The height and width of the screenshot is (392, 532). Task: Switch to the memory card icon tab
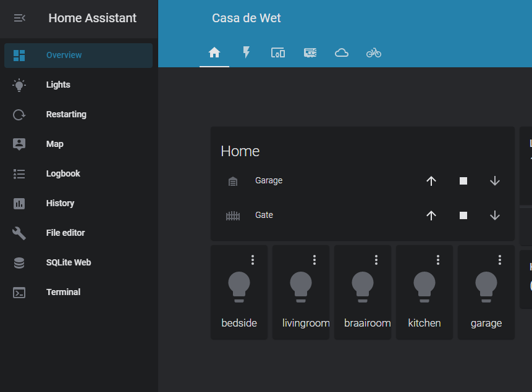310,53
